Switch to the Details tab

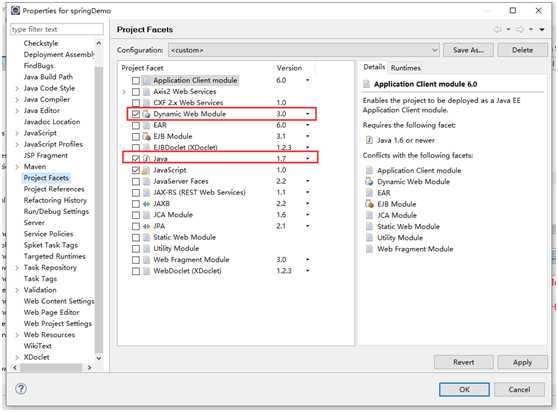[x=374, y=67]
